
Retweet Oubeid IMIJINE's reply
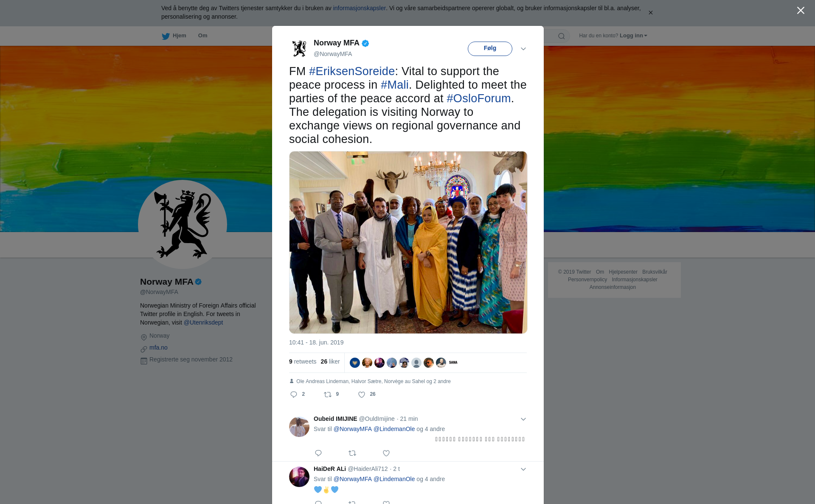352,453
